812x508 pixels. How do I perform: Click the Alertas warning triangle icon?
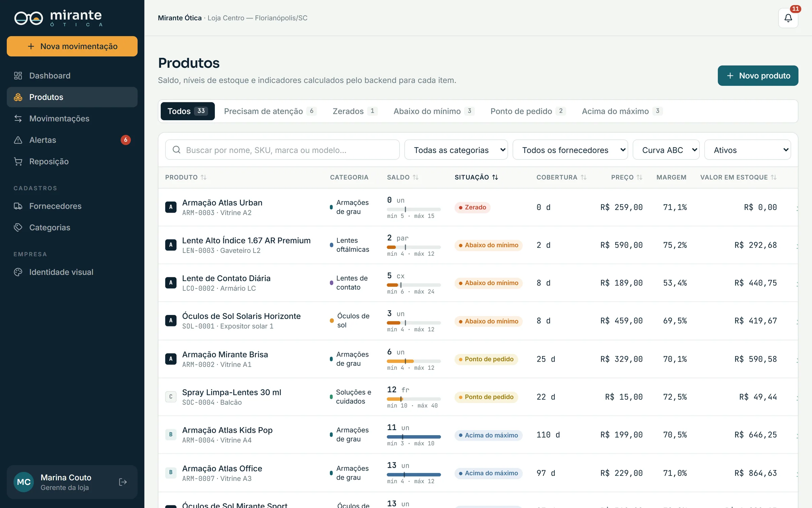click(18, 140)
